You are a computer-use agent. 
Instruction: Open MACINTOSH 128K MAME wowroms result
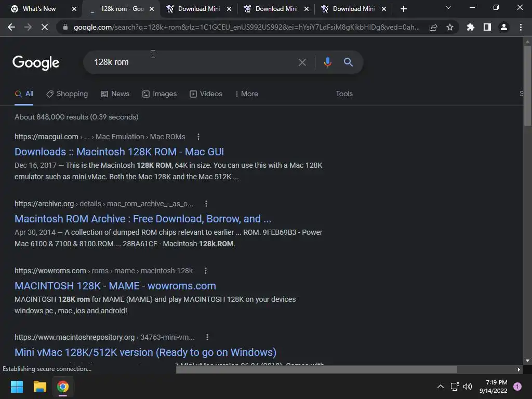pos(115,286)
